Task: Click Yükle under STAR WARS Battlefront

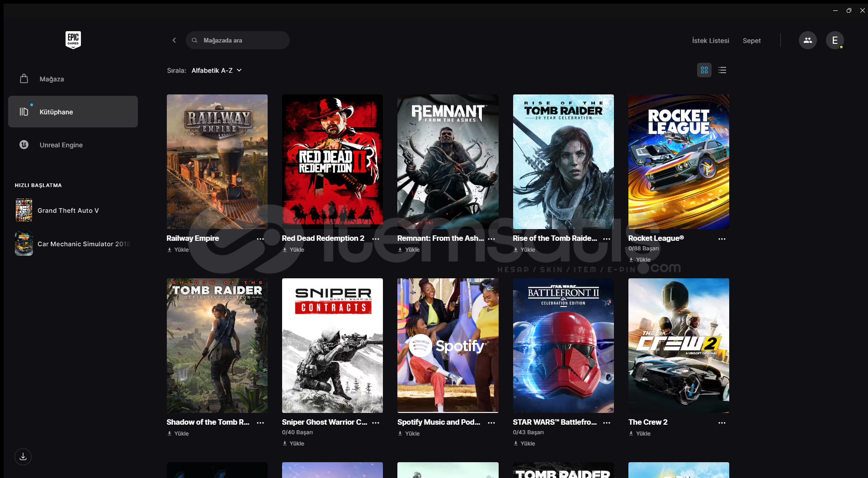Action: pyautogui.click(x=524, y=443)
